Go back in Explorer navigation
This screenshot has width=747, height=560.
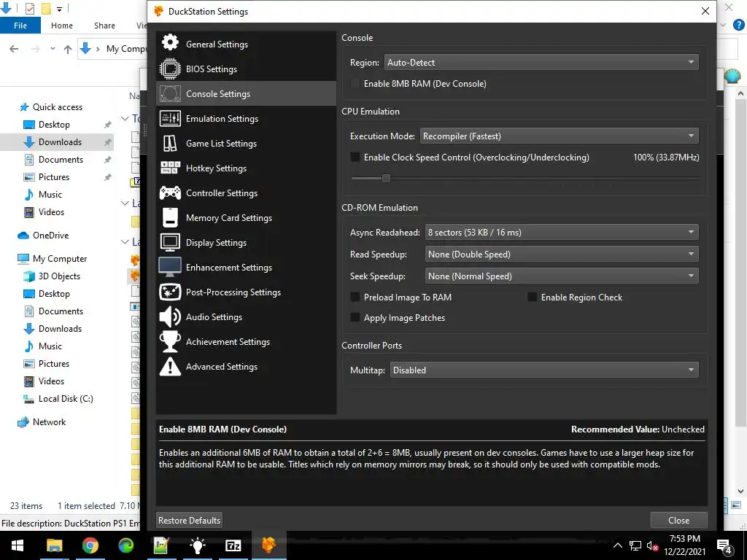(14, 49)
